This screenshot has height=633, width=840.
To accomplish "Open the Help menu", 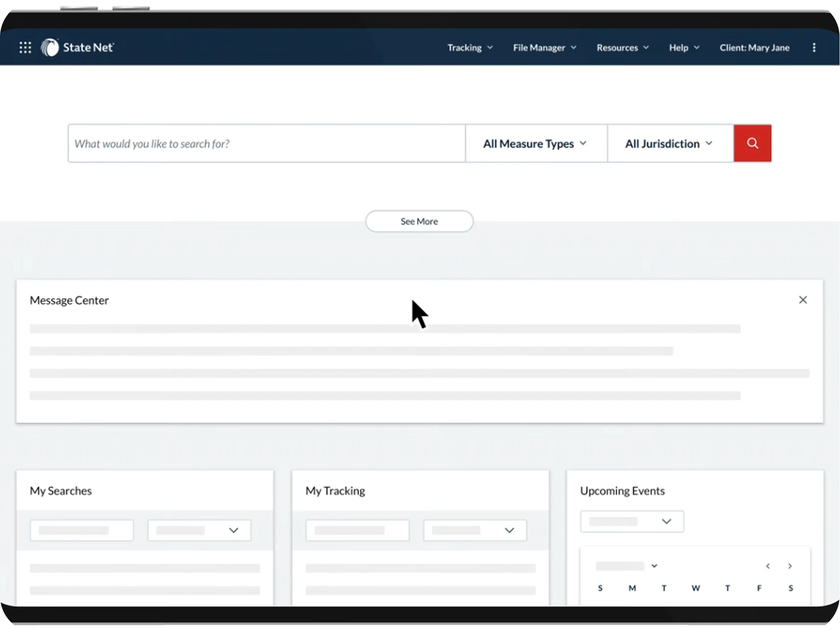I will coord(684,48).
